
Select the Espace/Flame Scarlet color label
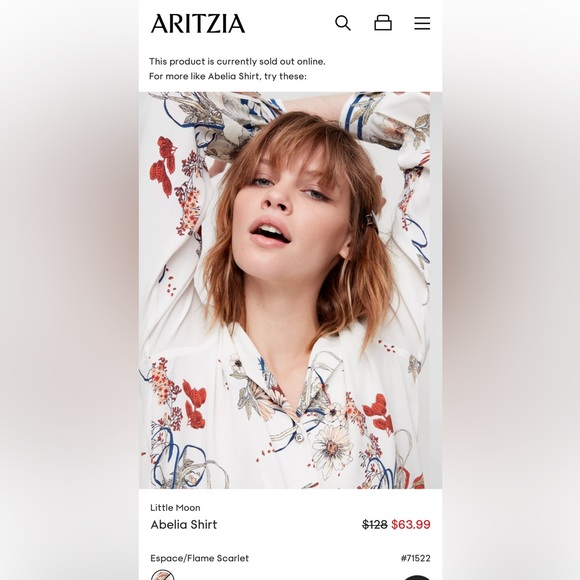199,558
